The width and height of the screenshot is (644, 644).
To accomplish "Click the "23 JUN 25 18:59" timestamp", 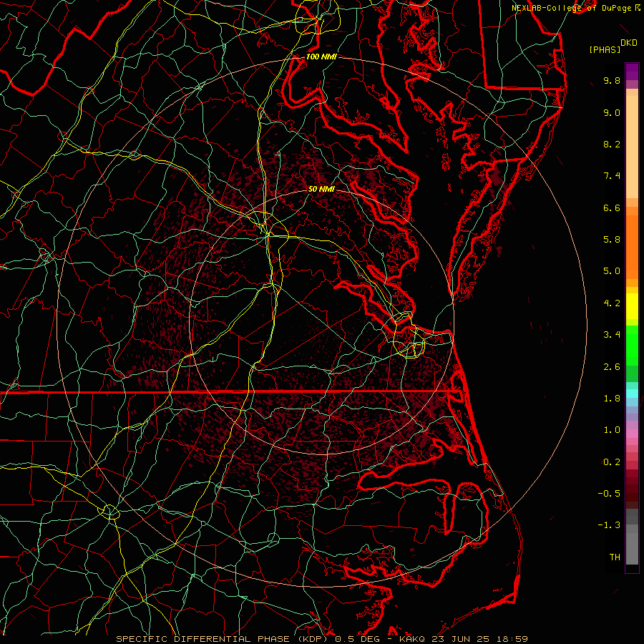I will point(480,639).
